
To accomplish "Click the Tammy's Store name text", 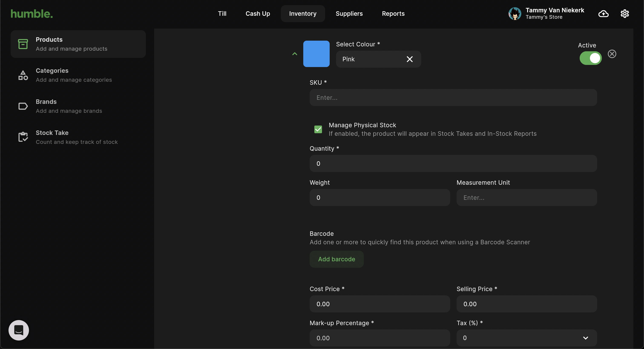I will pyautogui.click(x=544, y=17).
